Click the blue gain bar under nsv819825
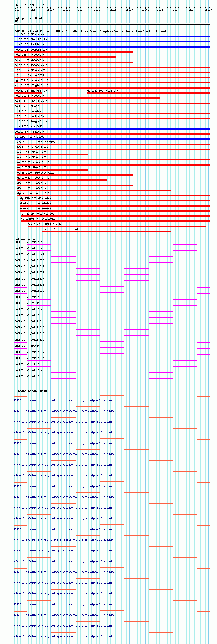This screenshot has height=644, width=217. [112, 129]
